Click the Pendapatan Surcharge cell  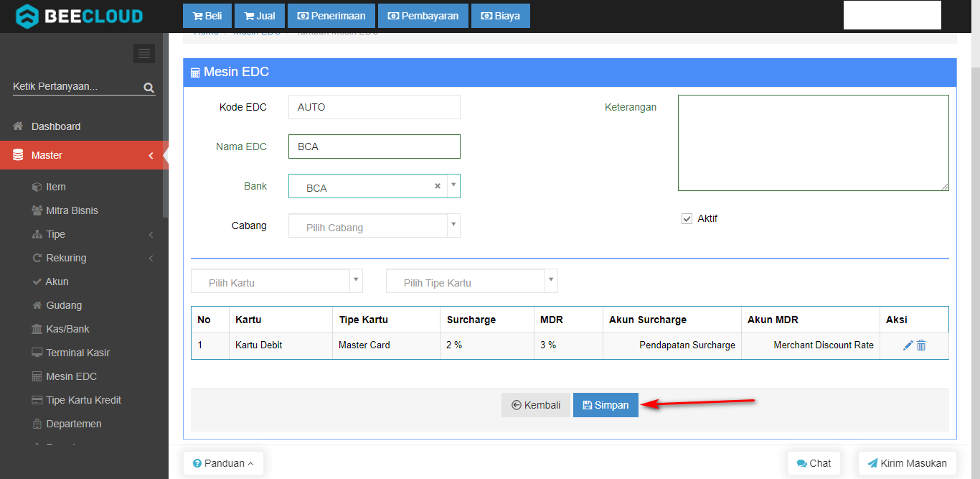672,345
